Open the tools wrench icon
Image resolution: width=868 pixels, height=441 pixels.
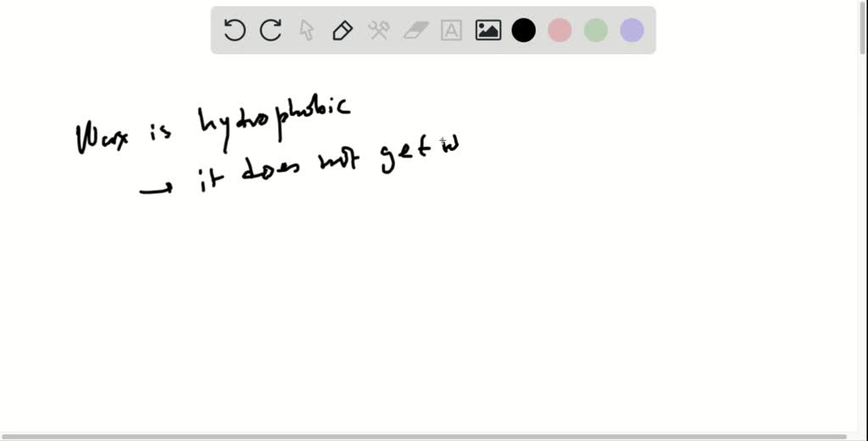[x=379, y=30]
